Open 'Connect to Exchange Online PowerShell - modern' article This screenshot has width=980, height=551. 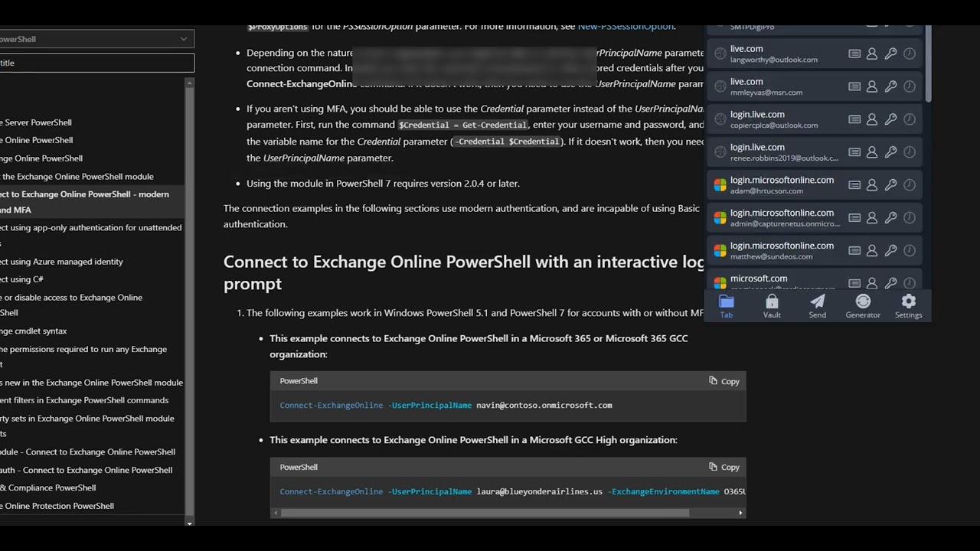[84, 202]
